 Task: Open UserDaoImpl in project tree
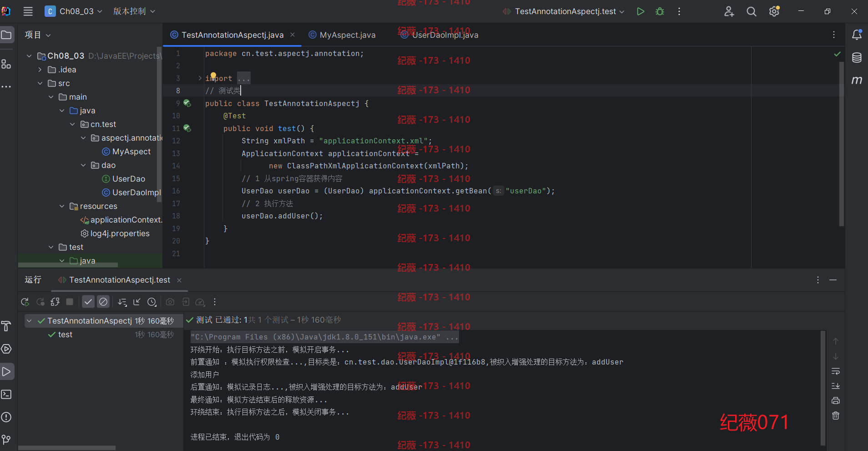coord(131,193)
